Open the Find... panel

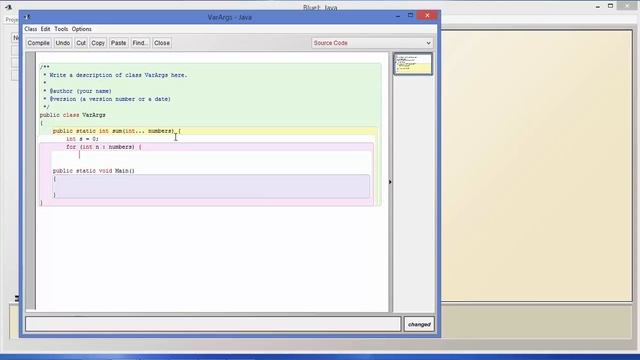[x=140, y=43]
